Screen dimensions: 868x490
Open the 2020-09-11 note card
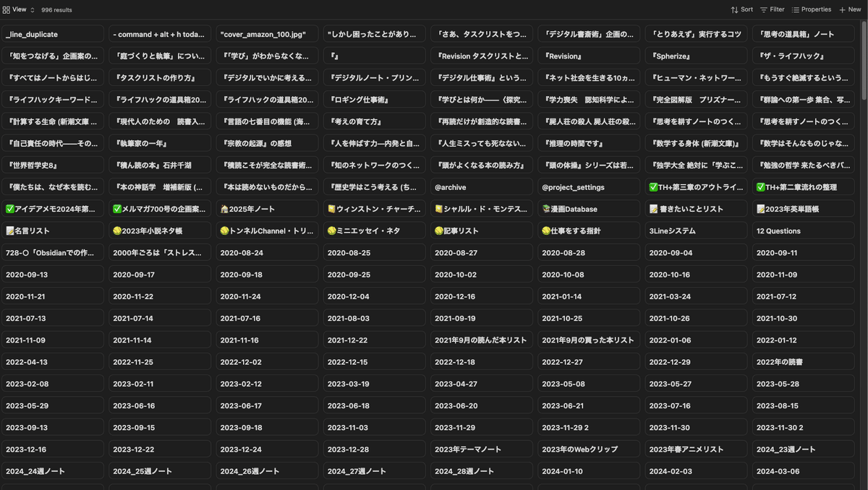tap(803, 253)
